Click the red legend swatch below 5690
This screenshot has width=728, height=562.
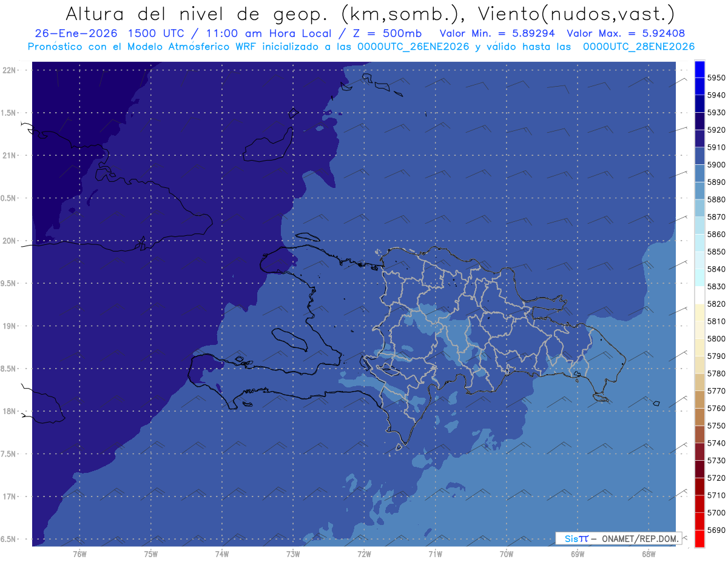[x=699, y=538]
